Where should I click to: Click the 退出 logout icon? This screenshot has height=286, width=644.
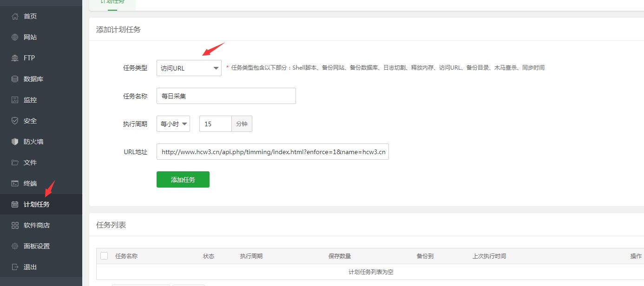coord(15,266)
